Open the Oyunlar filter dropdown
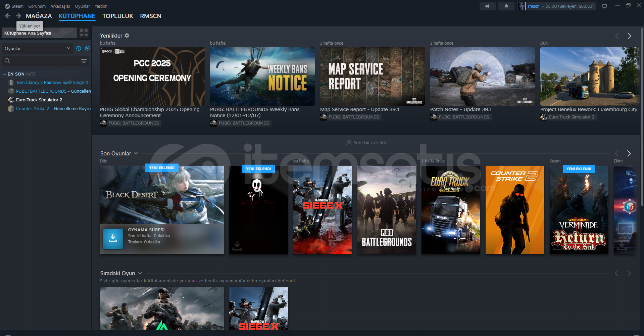Viewport: 644px width, 336px height. coord(37,48)
